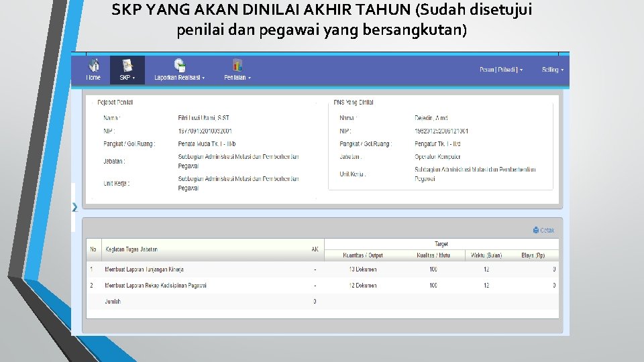Click the PNS Yang Dinilai section title
Screen dimensions: 644x362
coord(354,103)
